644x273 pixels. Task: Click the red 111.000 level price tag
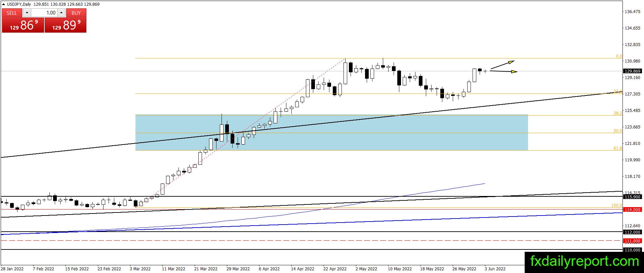pyautogui.click(x=632, y=241)
